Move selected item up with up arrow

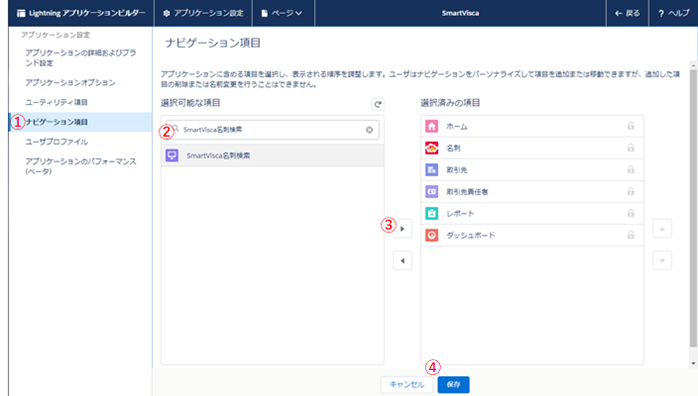(x=662, y=229)
